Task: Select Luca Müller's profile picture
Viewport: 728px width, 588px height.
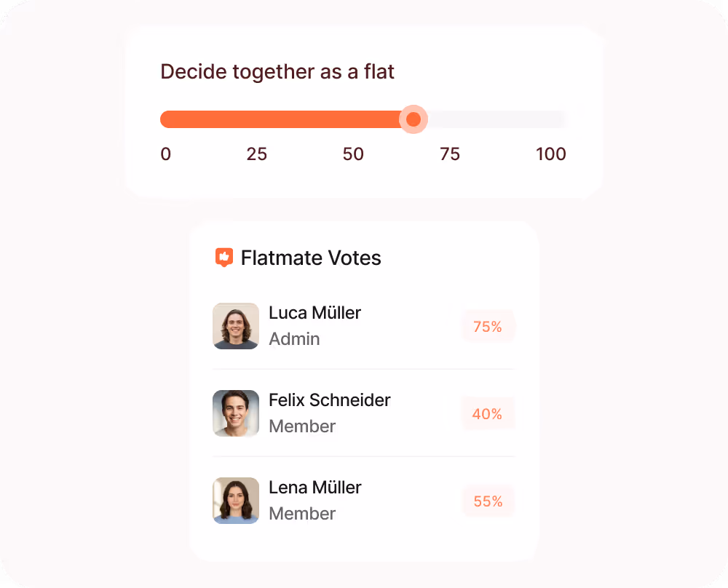Action: [x=235, y=326]
